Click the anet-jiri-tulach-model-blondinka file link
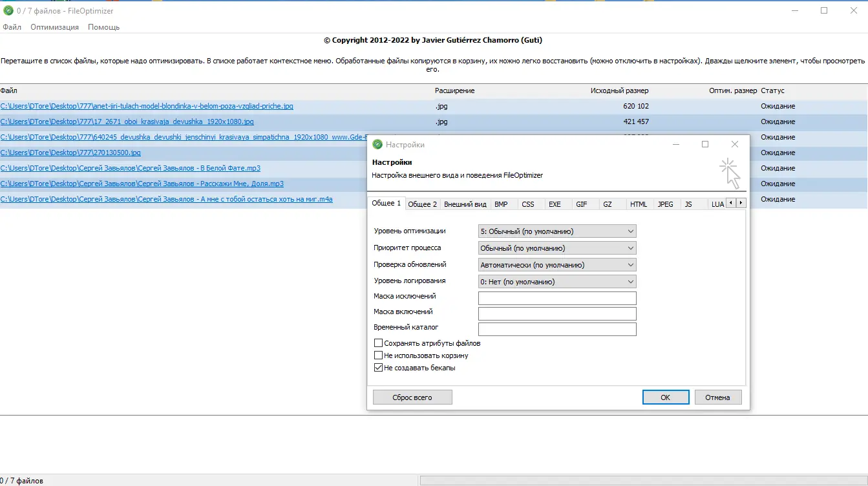The image size is (868, 486). click(x=147, y=106)
